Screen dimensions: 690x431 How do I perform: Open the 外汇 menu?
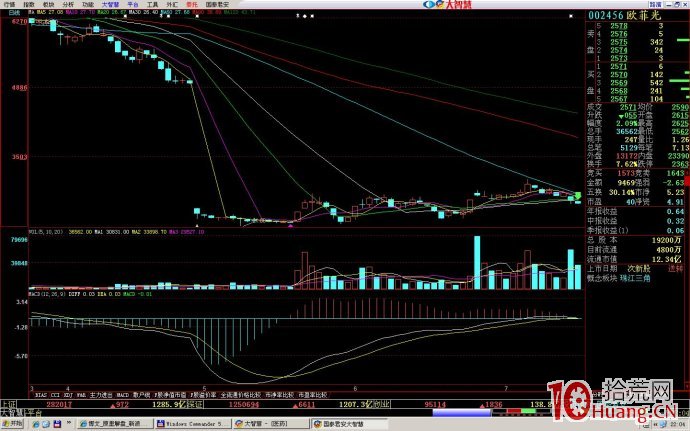coord(172,4)
